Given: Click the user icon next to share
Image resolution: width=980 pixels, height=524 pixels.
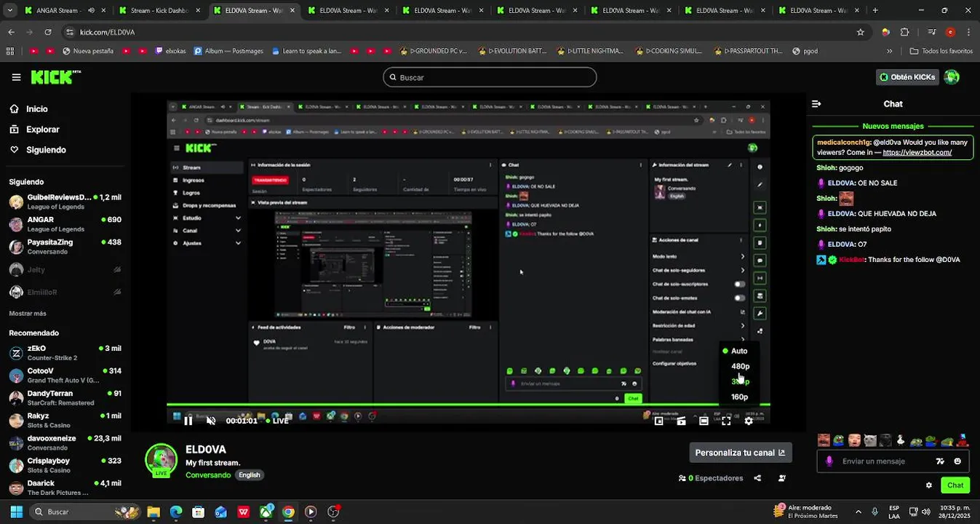Looking at the screenshot, I should pos(782,478).
